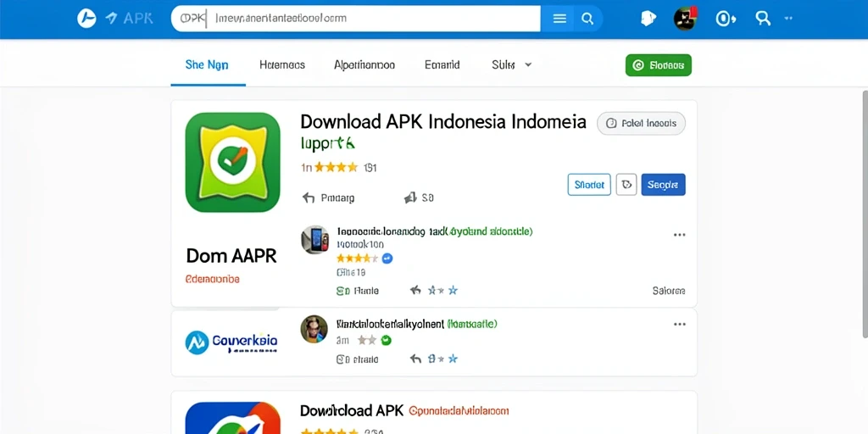Click the APK arrow logo in header
Screen dimensions: 868x434
(129, 19)
